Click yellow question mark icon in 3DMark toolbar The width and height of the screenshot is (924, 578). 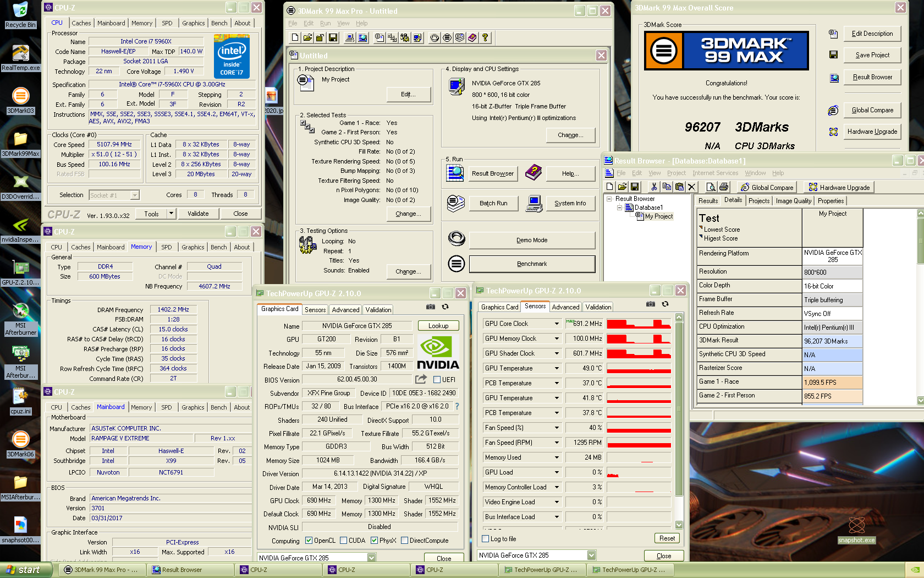[485, 37]
